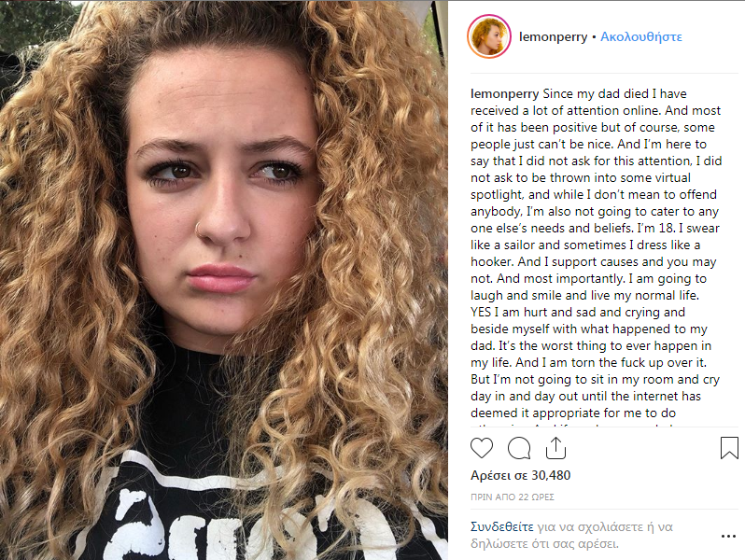Click the caption line 'hooker. And I support causes'
Viewport: 745px width, 560px height.
coord(594,261)
